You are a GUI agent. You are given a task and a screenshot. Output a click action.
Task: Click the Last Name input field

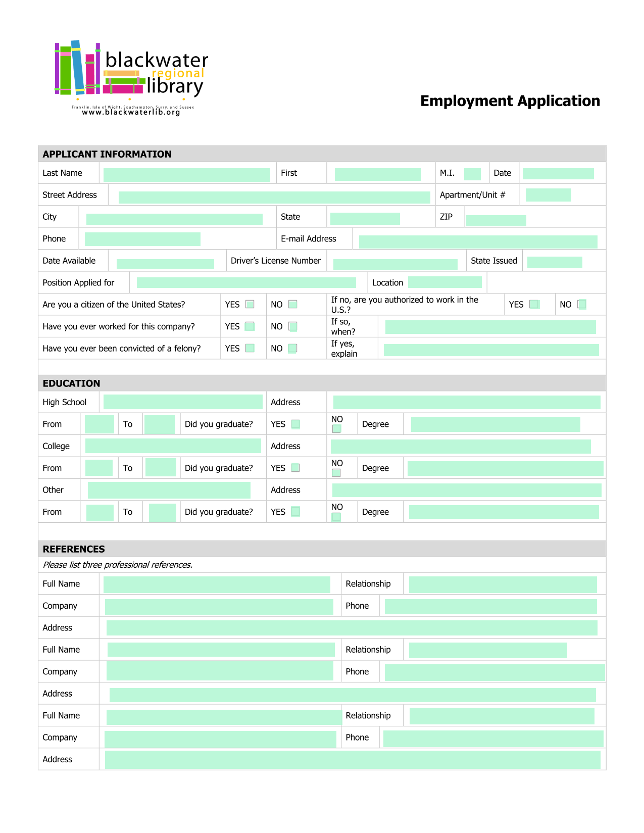[187, 175]
